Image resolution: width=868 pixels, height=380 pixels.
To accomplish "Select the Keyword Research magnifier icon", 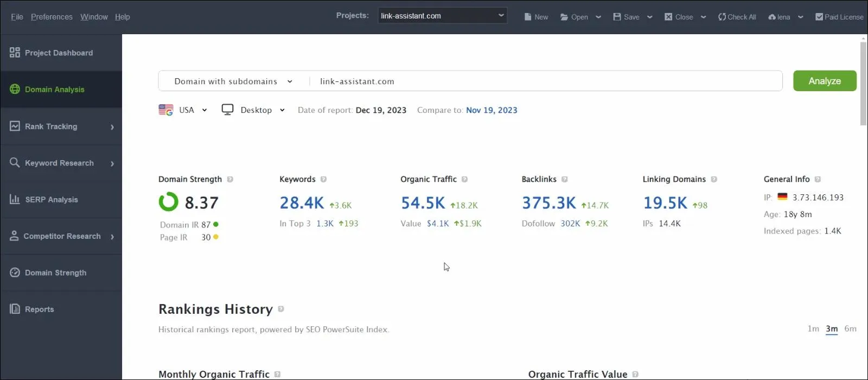I will [15, 162].
